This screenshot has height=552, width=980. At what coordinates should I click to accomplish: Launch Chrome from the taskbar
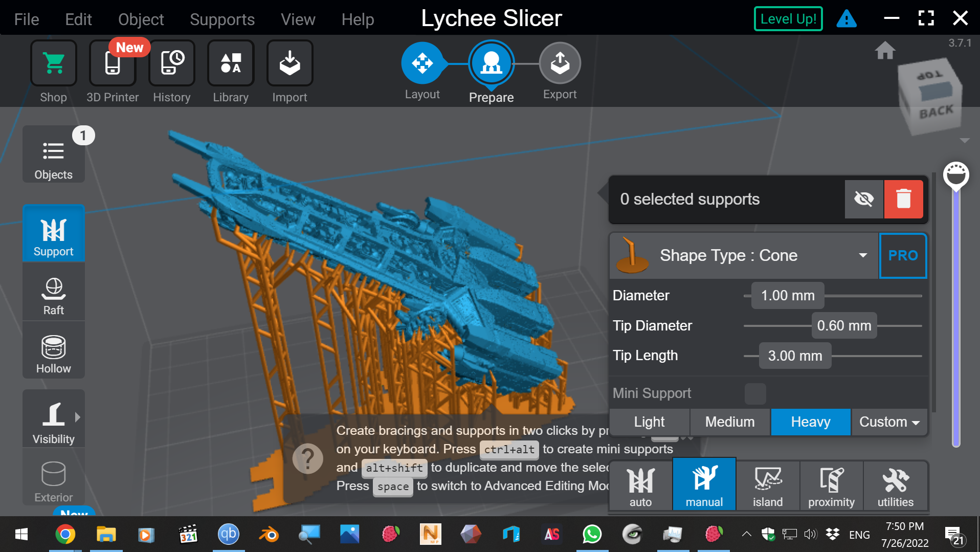(65, 535)
